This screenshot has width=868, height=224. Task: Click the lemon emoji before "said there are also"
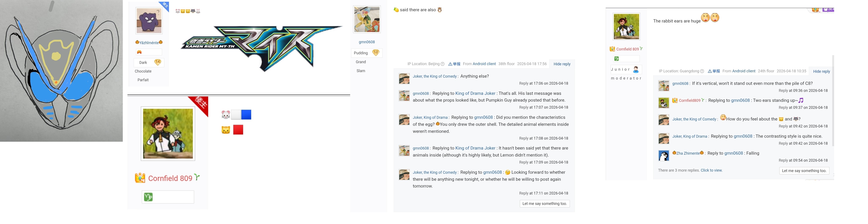point(396,10)
